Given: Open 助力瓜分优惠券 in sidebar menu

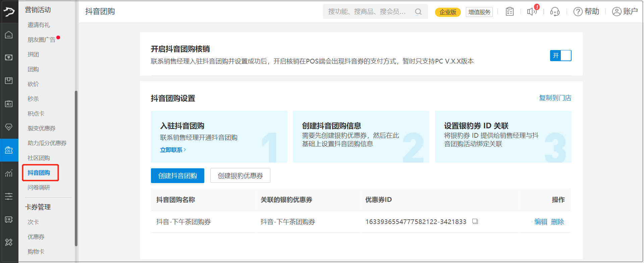Looking at the screenshot, I should click(x=47, y=143).
